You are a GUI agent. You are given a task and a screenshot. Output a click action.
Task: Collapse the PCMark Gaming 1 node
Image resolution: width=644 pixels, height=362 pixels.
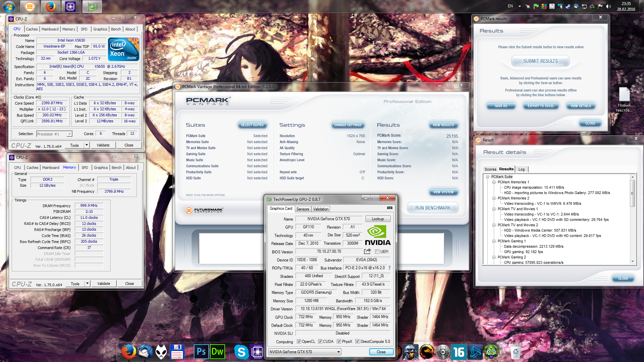(494, 241)
